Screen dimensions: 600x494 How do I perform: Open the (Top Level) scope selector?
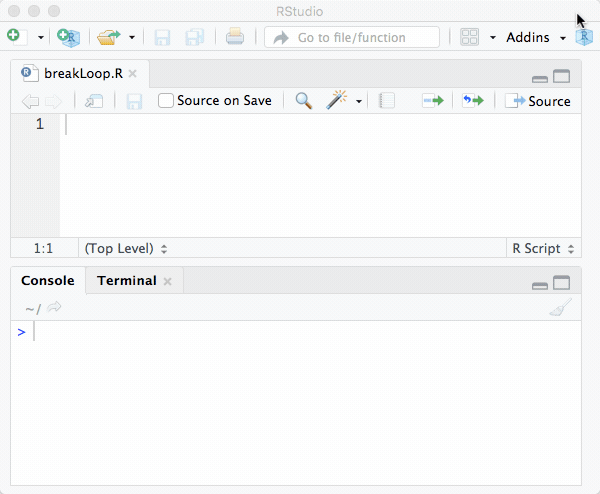click(126, 249)
